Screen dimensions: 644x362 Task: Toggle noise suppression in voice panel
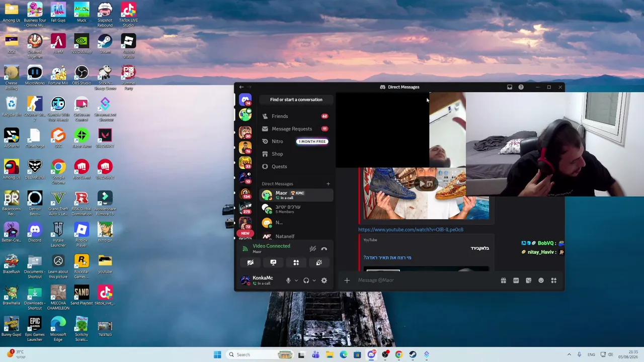(x=312, y=249)
